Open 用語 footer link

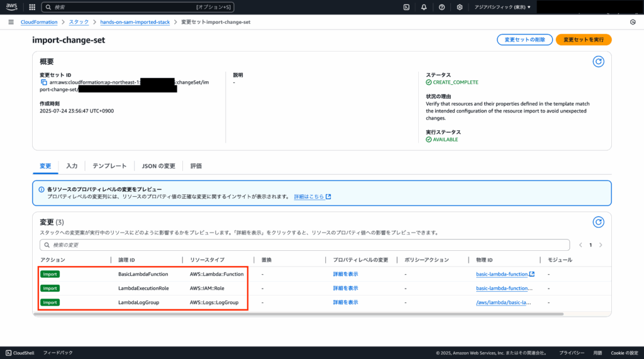597,353
